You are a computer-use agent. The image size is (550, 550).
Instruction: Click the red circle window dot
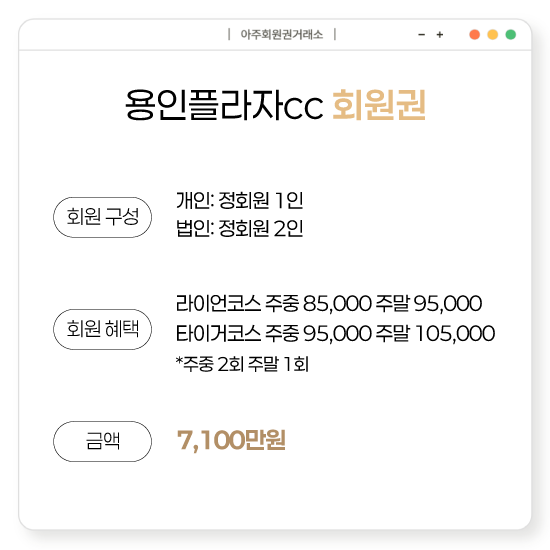pyautogui.click(x=475, y=35)
